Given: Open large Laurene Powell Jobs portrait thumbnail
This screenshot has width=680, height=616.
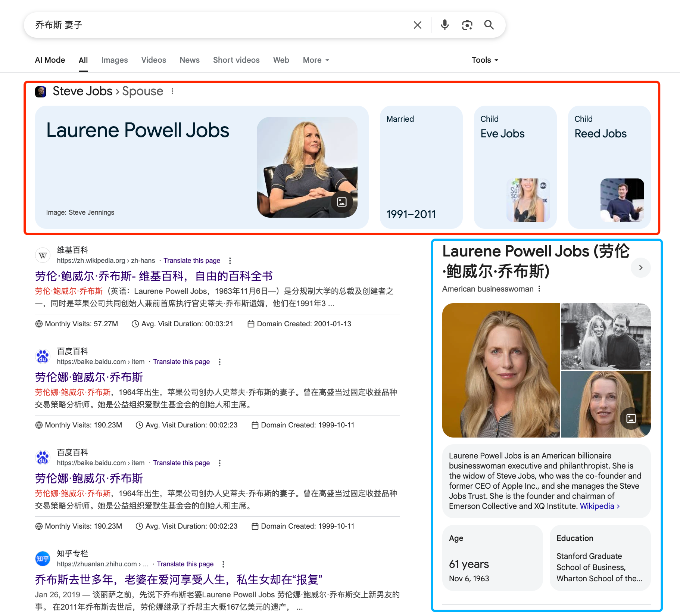Looking at the screenshot, I should 501,370.
